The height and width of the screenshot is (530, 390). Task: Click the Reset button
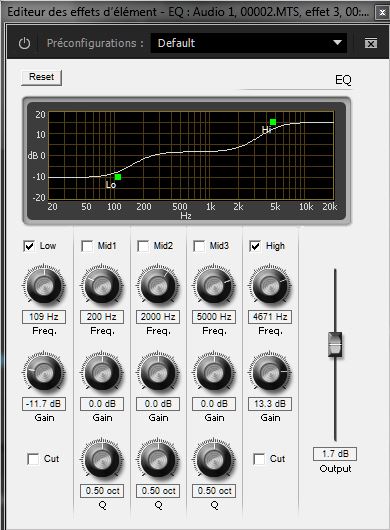41,77
